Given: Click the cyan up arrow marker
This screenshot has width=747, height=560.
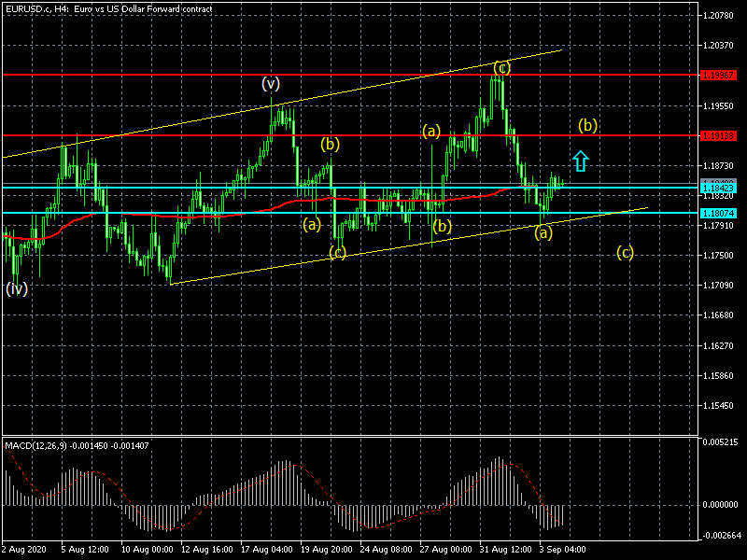Looking at the screenshot, I should [x=581, y=161].
